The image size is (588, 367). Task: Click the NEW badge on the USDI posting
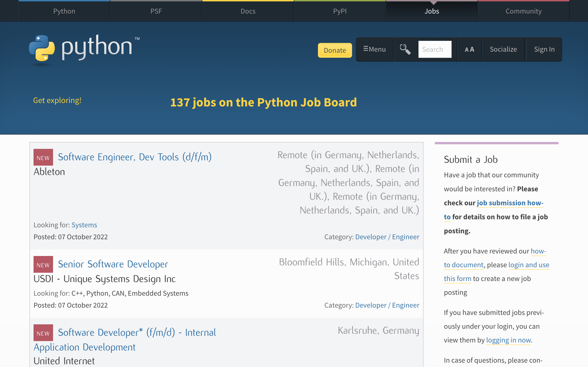(x=43, y=264)
